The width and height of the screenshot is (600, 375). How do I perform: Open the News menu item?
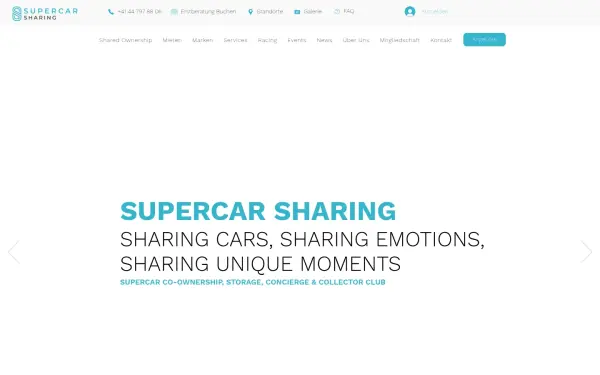[x=324, y=40]
